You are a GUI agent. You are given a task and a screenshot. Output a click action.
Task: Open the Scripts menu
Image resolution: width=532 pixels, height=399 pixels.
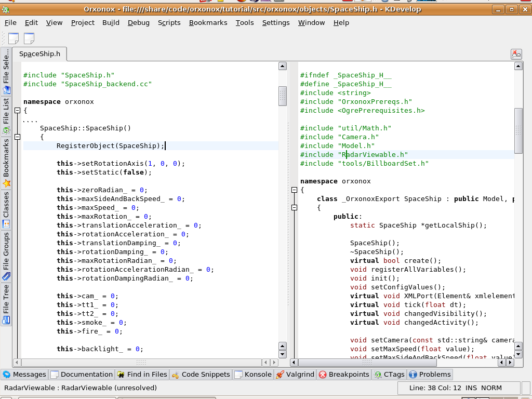tap(169, 23)
